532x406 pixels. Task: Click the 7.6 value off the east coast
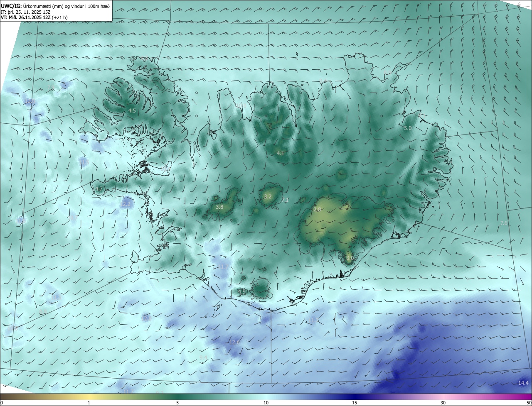[x=504, y=223]
